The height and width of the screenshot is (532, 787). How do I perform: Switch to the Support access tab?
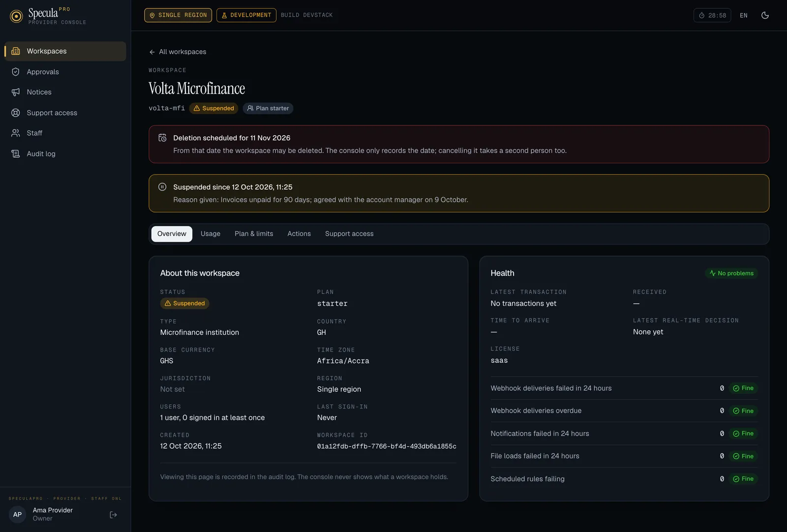coord(349,234)
